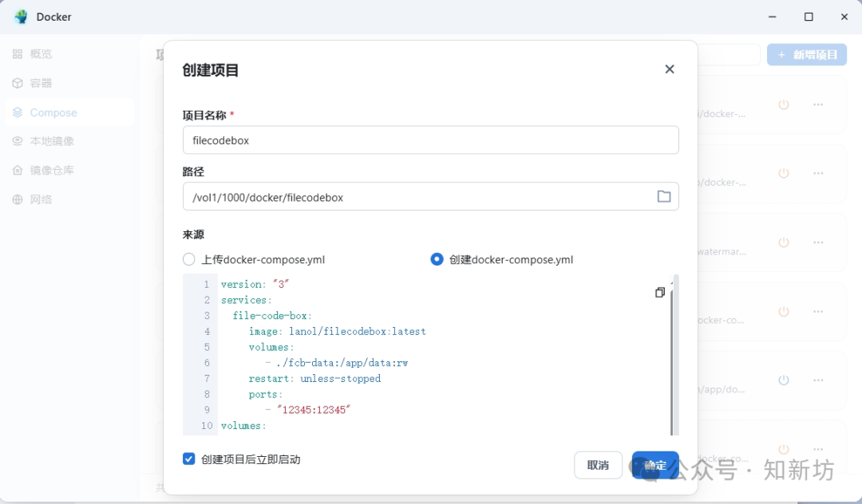Click the restart: unless-stopped line

click(314, 379)
